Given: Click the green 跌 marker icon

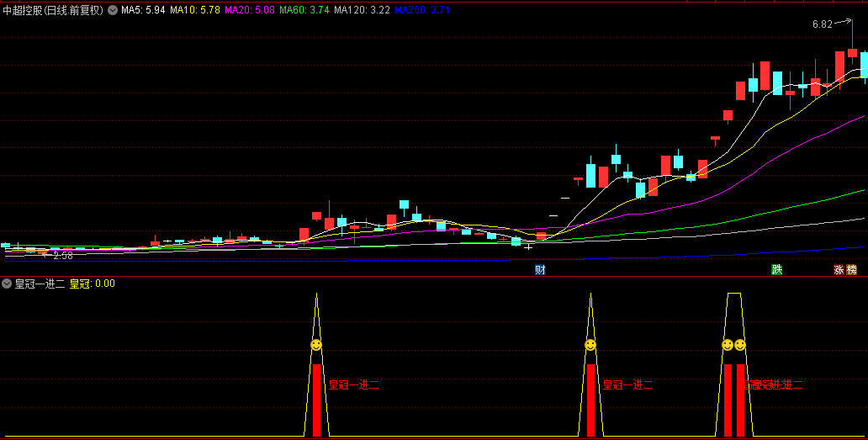Looking at the screenshot, I should pyautogui.click(x=777, y=270).
